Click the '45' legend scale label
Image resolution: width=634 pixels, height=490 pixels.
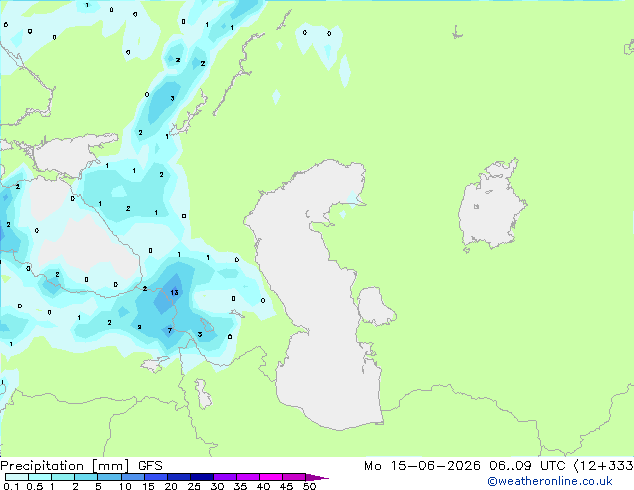tap(286, 486)
